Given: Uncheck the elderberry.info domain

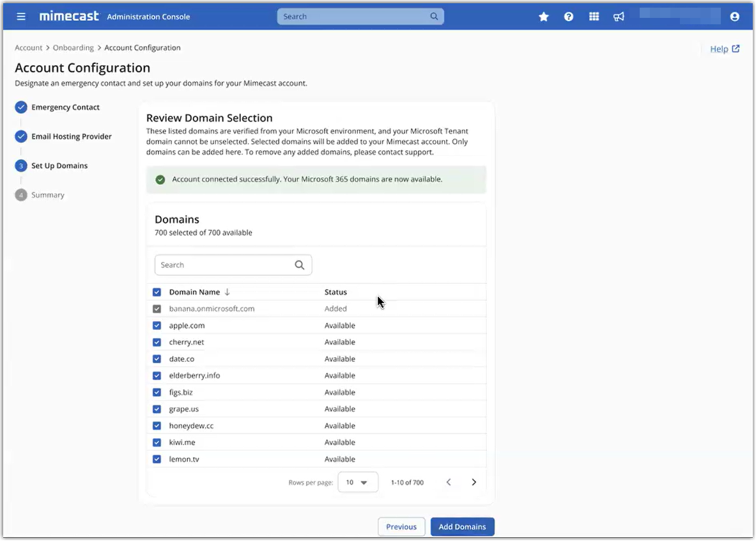Looking at the screenshot, I should 157,376.
